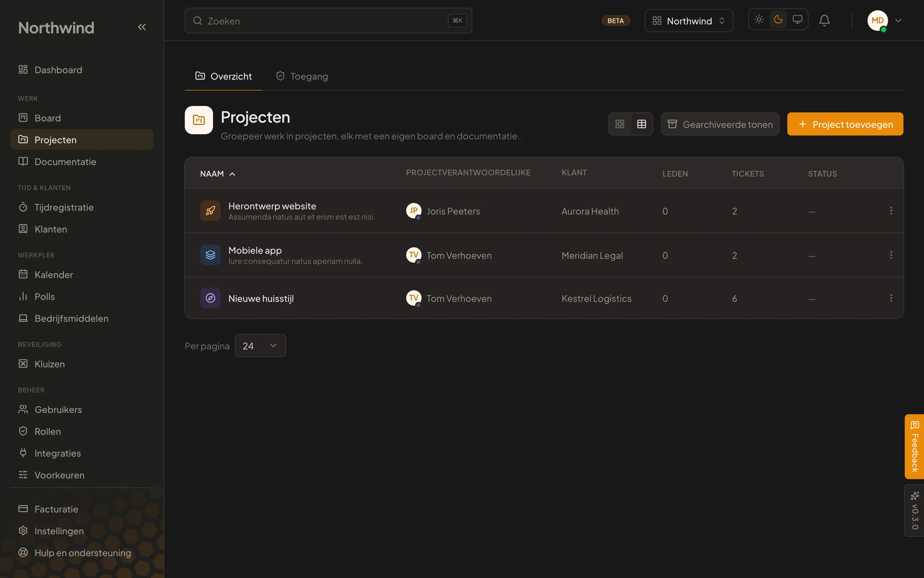This screenshot has height=578, width=924.
Task: Select the Toegang tab
Action: coord(302,76)
